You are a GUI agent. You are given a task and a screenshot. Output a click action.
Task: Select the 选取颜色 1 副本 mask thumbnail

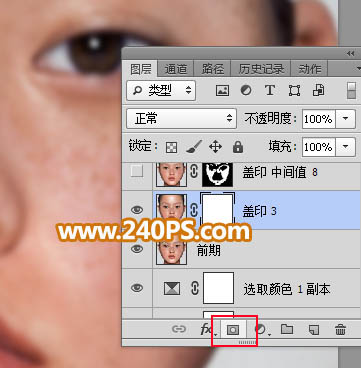pos(218,288)
